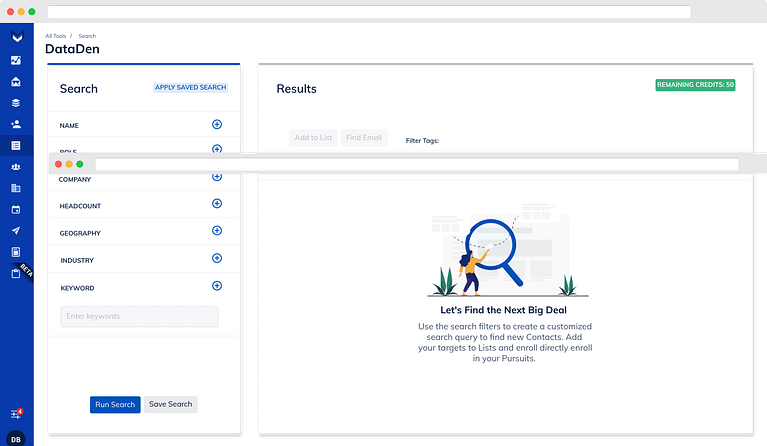This screenshot has height=446, width=767.
Task: Select the highlighted list icon in sidebar
Action: (x=16, y=146)
